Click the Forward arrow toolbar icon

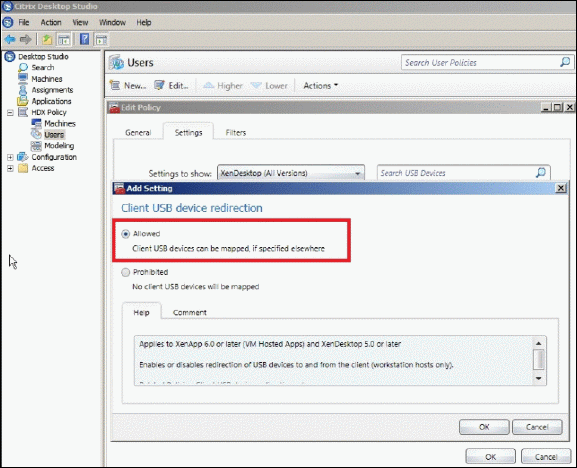click(x=25, y=39)
